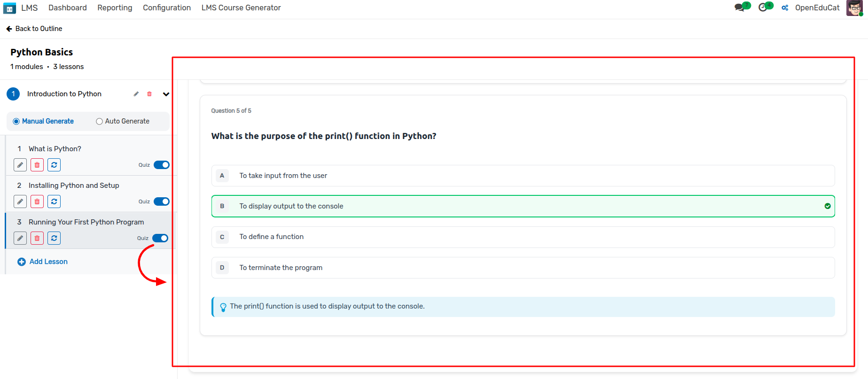The image size is (868, 379).
Task: Regenerate the Installing Python and Setup lesson
Action: point(54,201)
